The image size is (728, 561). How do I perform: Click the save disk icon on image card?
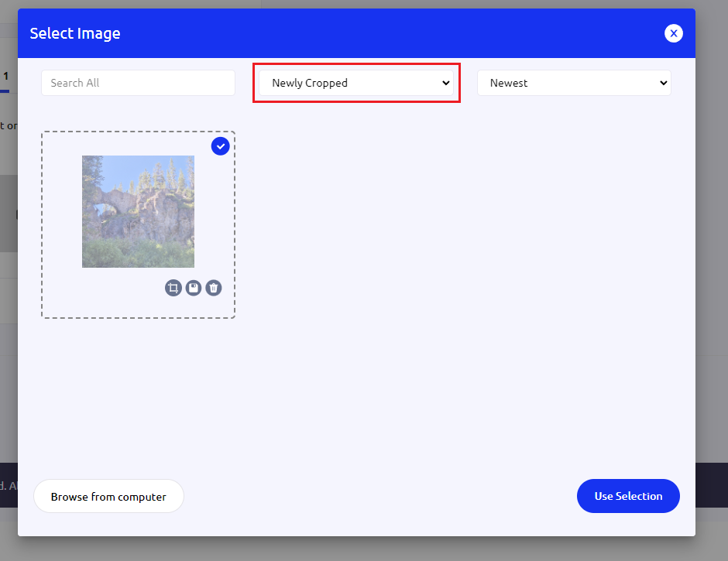(x=194, y=288)
